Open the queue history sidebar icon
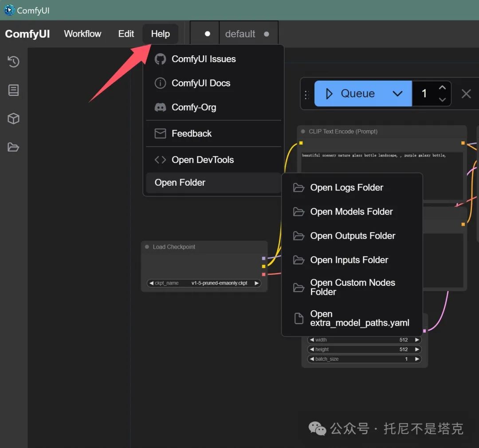The width and height of the screenshot is (479, 448). pos(13,62)
